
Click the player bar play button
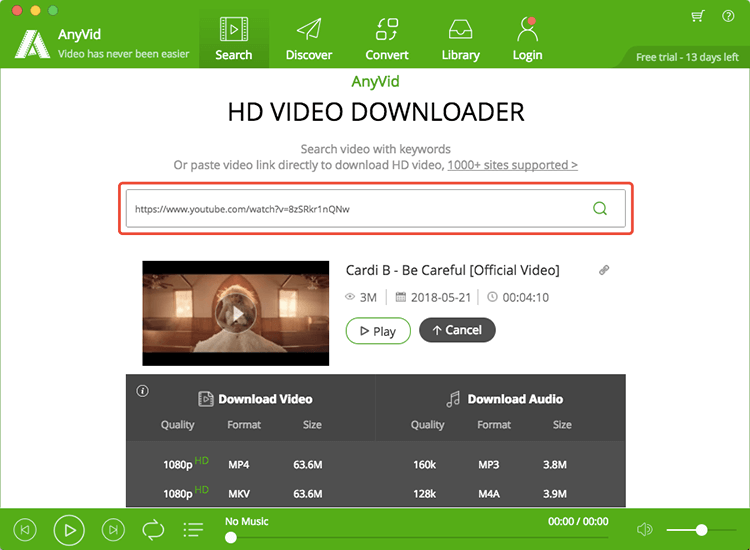[x=69, y=530]
